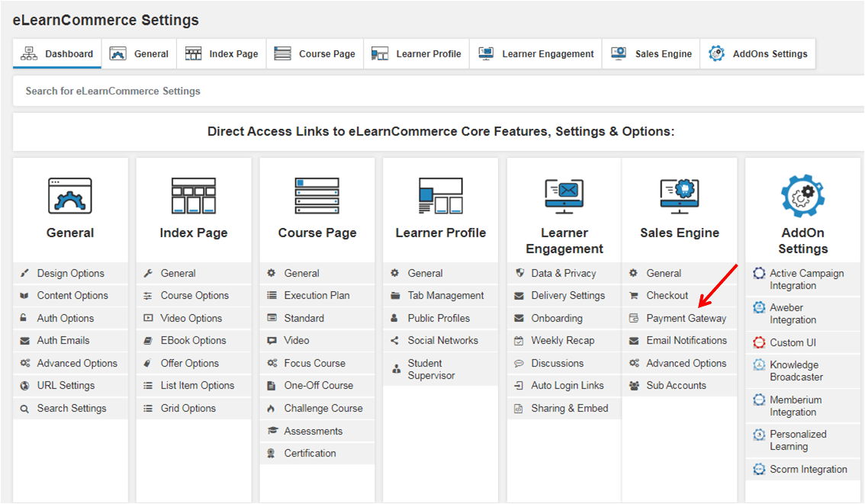Open Payment Gateway settings

click(x=687, y=318)
